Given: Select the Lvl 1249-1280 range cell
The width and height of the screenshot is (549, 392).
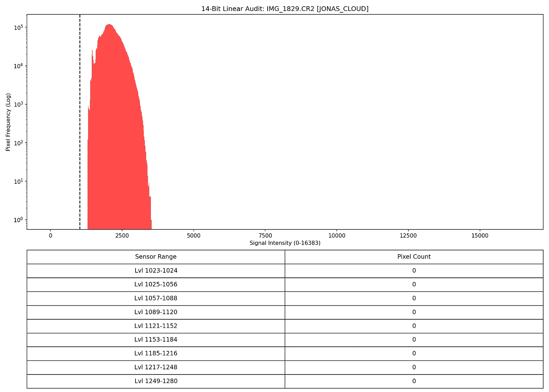Looking at the screenshot, I should [x=156, y=381].
